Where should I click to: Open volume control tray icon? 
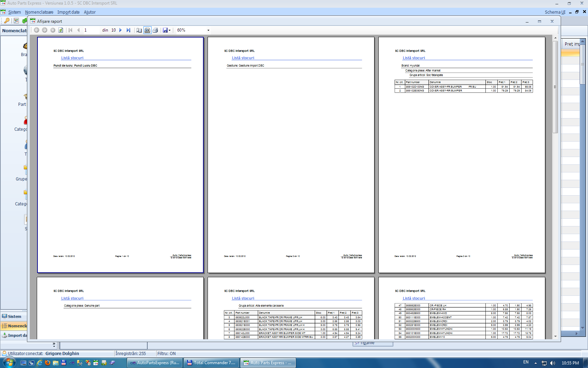coord(553,363)
